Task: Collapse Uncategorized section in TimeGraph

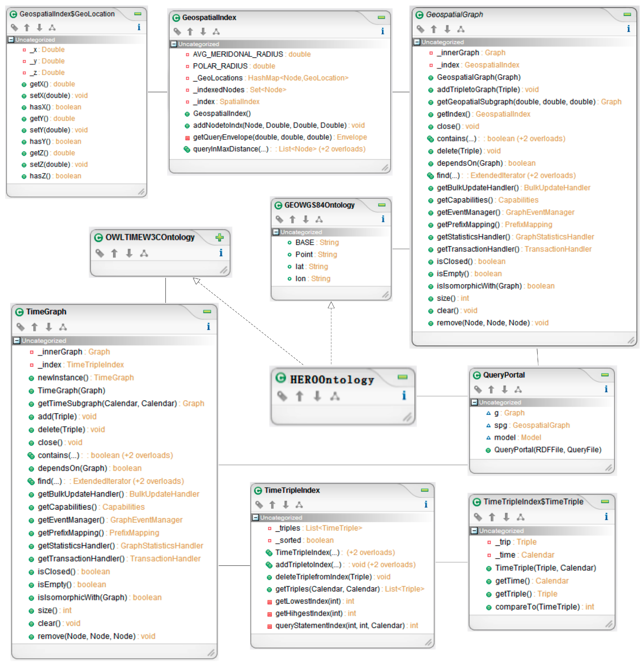Action: [x=17, y=341]
